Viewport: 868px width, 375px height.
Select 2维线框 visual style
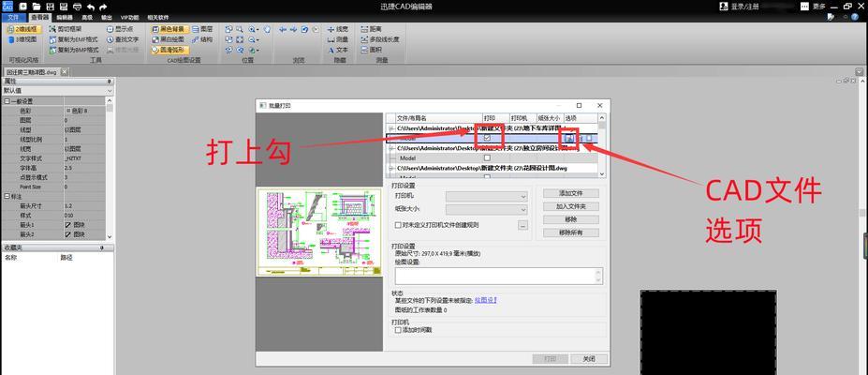[x=23, y=29]
